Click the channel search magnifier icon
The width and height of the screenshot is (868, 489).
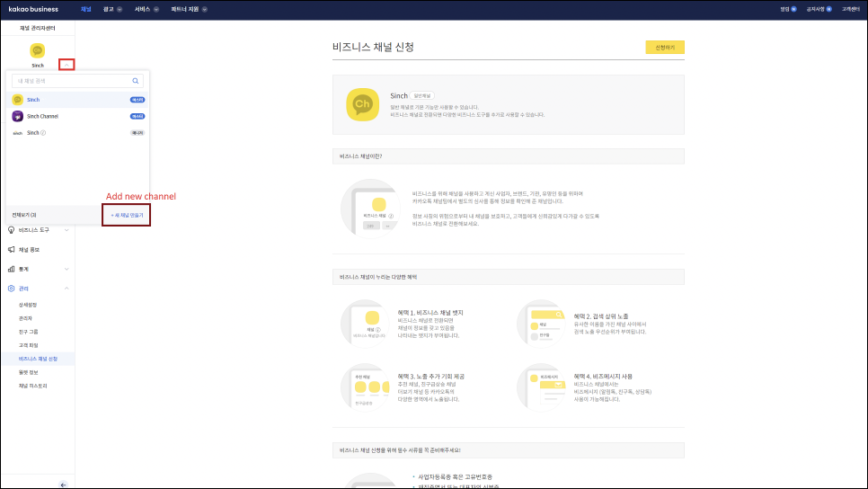(x=135, y=81)
